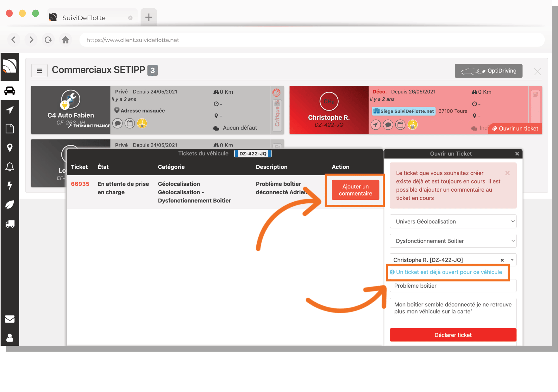Click the Christophe R. vehicle avatar
Screen dimensions: 558x392
coord(329,101)
